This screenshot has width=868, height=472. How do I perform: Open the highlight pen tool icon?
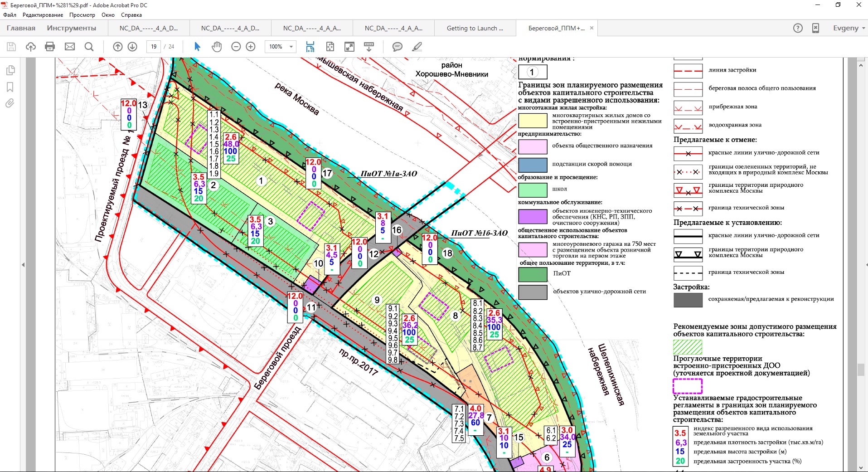(417, 47)
